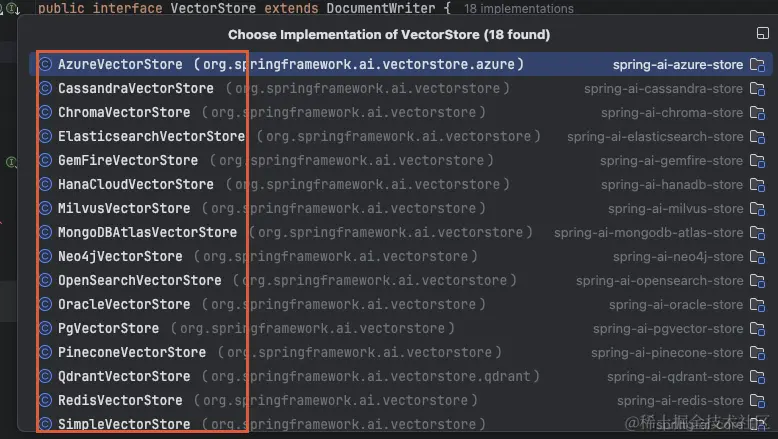Open the popup in Find tool window
778x439 pixels.
click(763, 33)
